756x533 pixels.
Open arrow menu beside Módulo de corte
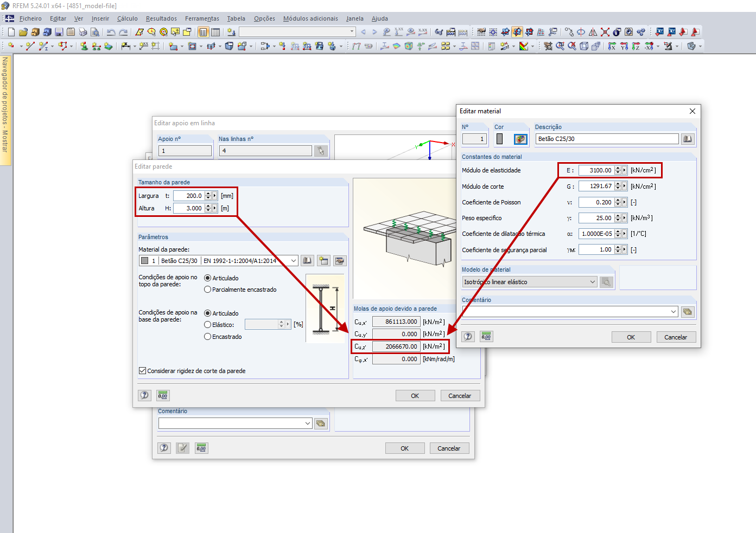point(625,186)
